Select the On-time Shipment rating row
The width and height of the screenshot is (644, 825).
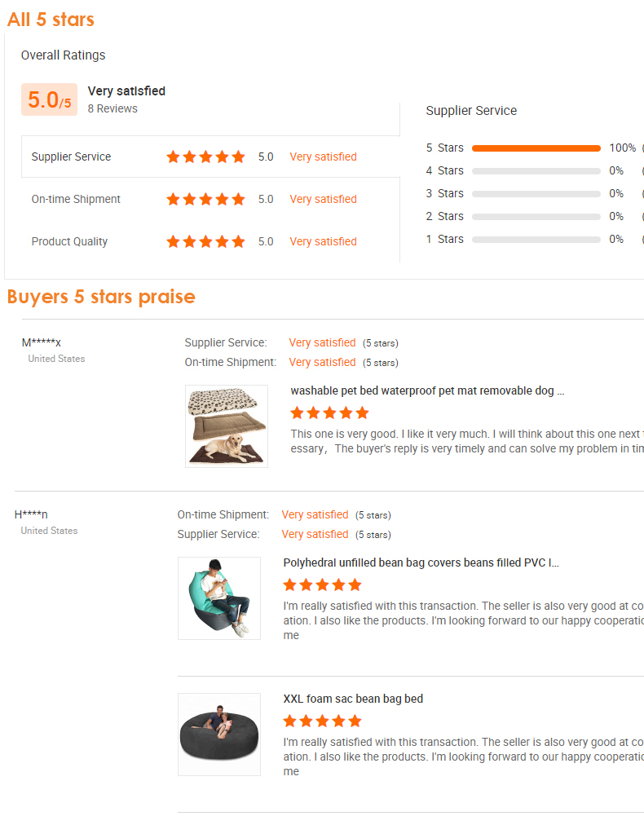210,200
